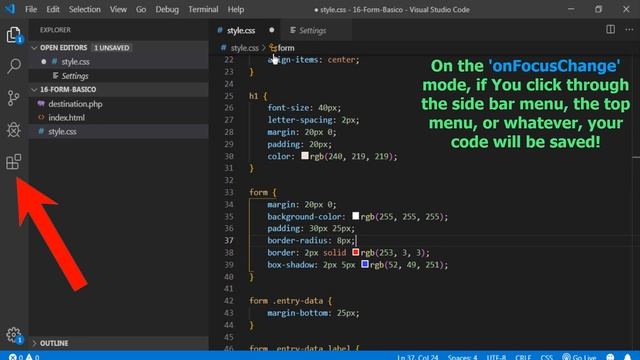
Task: Open the Debug menu
Action: 167,9
